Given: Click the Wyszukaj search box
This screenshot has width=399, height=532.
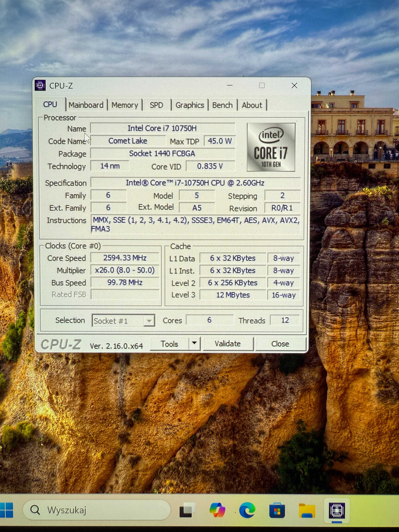Looking at the screenshot, I should [97, 510].
